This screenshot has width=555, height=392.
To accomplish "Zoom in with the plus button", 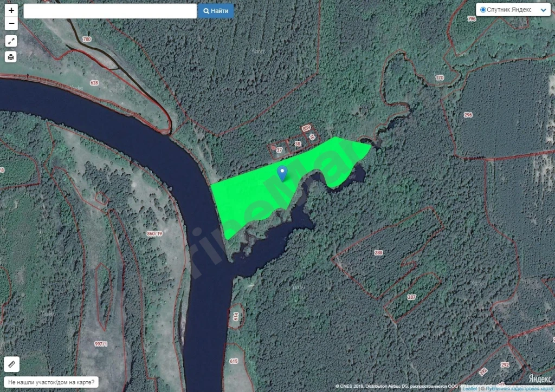I will pyautogui.click(x=11, y=10).
